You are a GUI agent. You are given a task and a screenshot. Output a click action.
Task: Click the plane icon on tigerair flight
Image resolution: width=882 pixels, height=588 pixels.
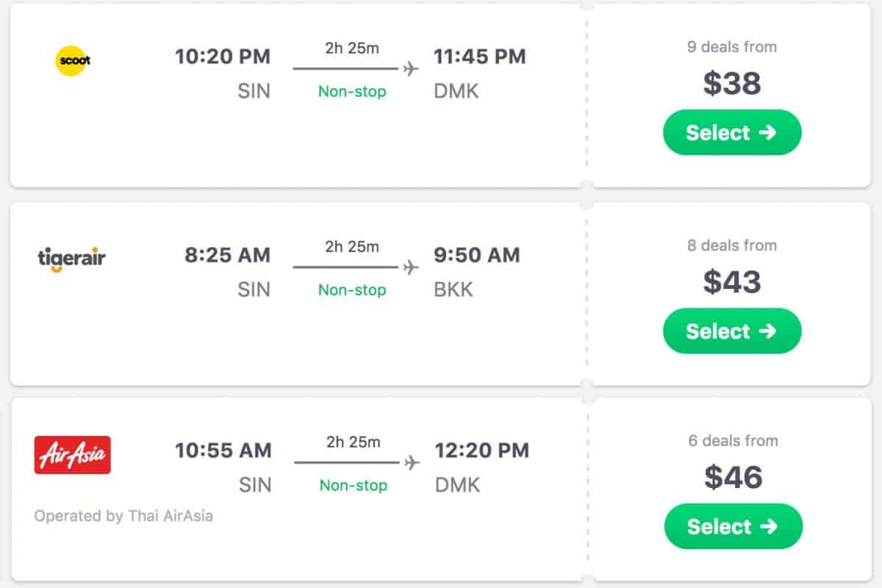(x=410, y=268)
